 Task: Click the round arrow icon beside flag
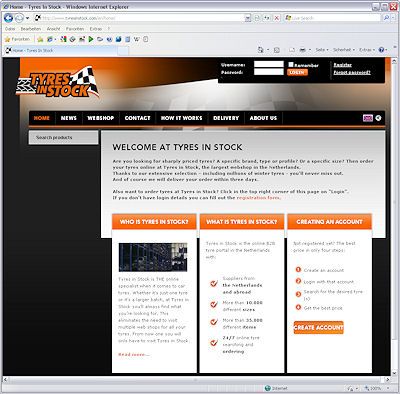pyautogui.click(x=378, y=118)
